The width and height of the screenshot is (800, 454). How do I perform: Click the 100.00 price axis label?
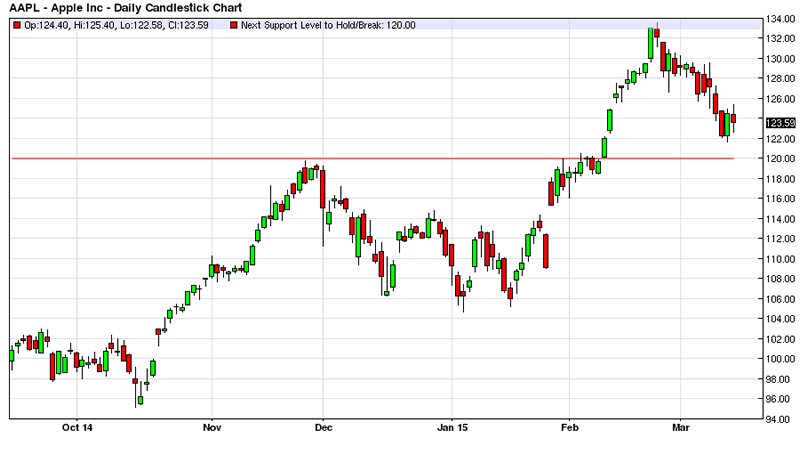point(780,359)
